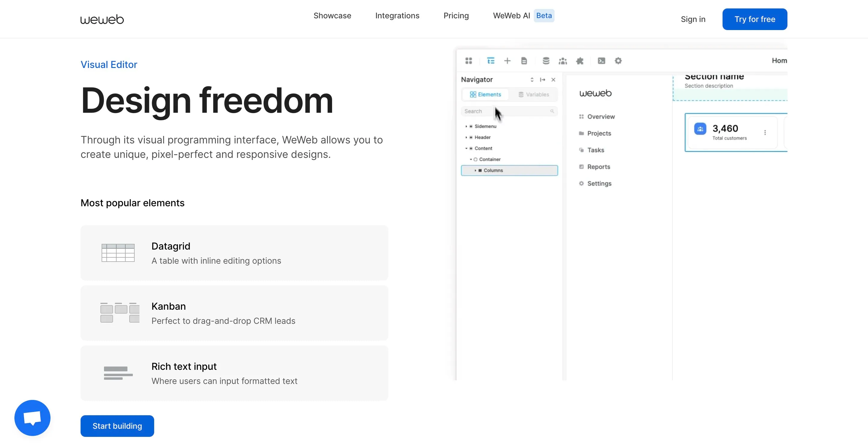Click the Start building button

pyautogui.click(x=117, y=426)
